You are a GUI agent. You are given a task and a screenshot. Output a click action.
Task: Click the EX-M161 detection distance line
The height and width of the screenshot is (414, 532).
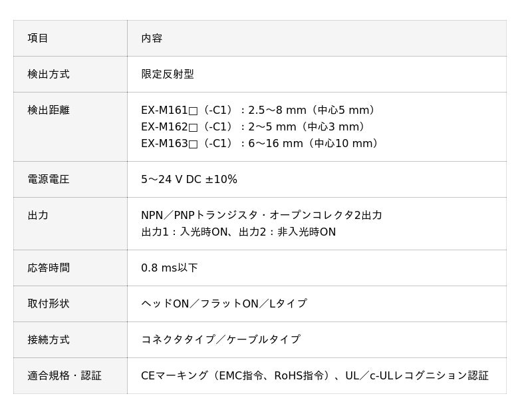[x=258, y=110]
